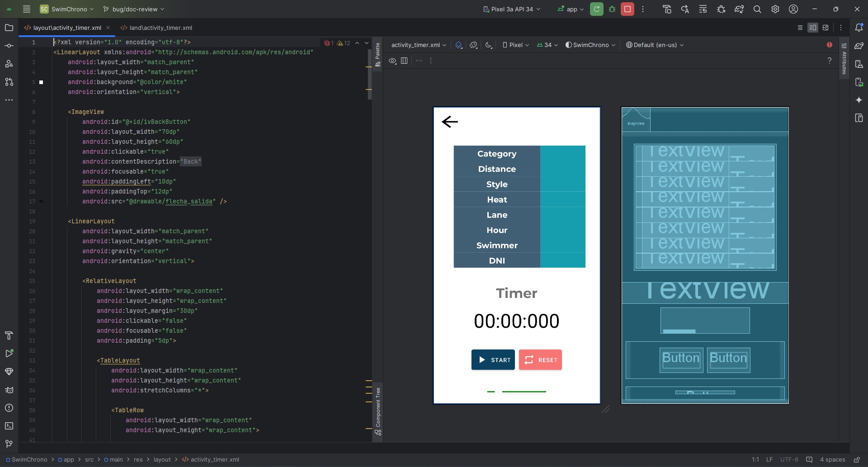This screenshot has width=868, height=467.
Task: Open the Pull Requests tool window
Action: pyautogui.click(x=9, y=82)
